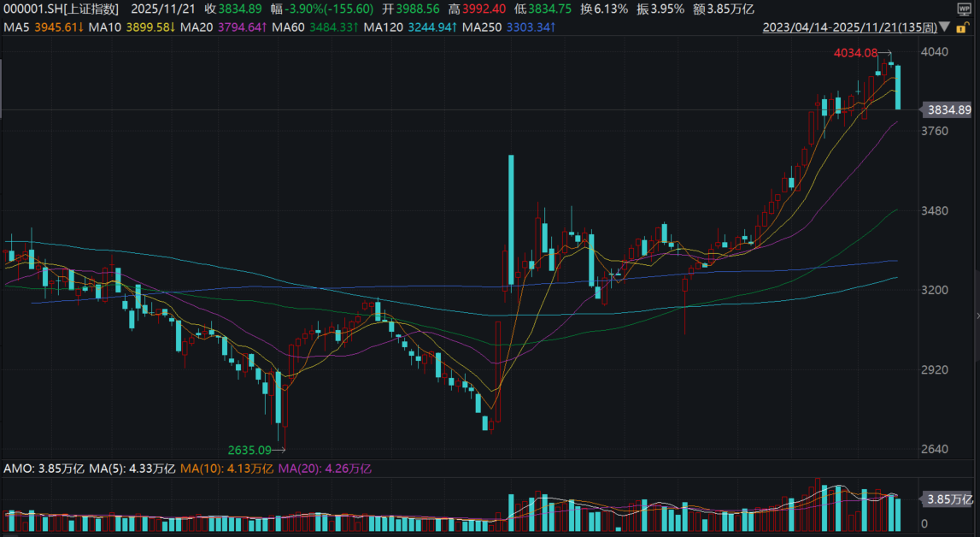Select the 000001.SH stock code title
Viewport: 980px width, 537px height.
click(62, 9)
